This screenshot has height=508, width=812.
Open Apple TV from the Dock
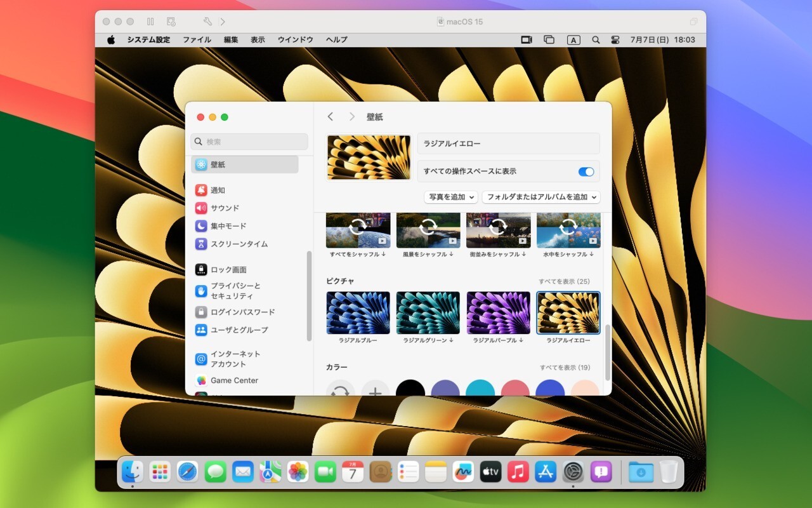click(x=491, y=471)
